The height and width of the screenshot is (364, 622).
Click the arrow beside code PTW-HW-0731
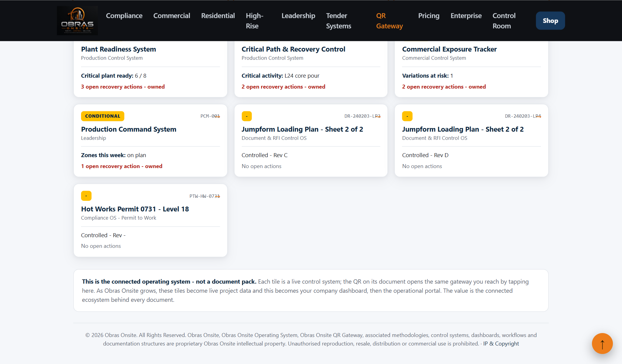217,196
